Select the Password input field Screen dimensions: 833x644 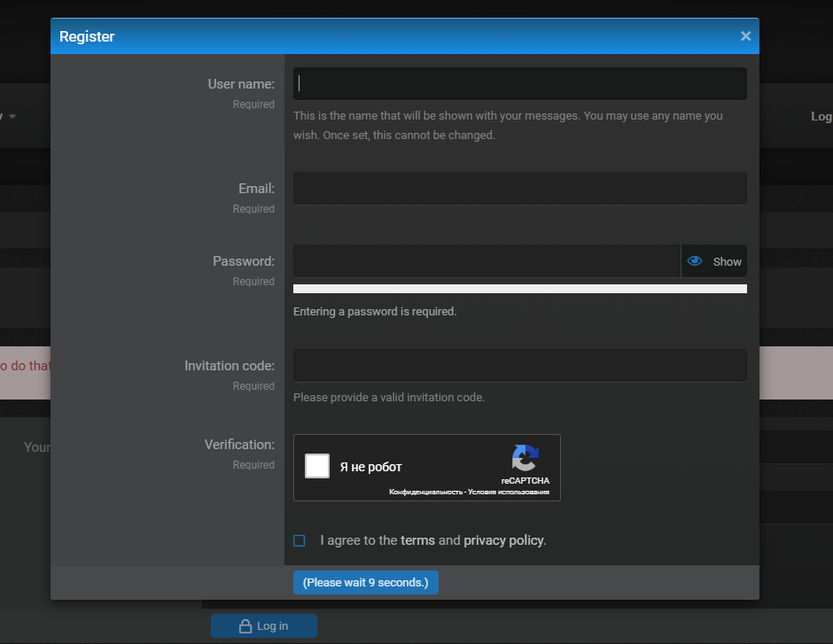(486, 261)
